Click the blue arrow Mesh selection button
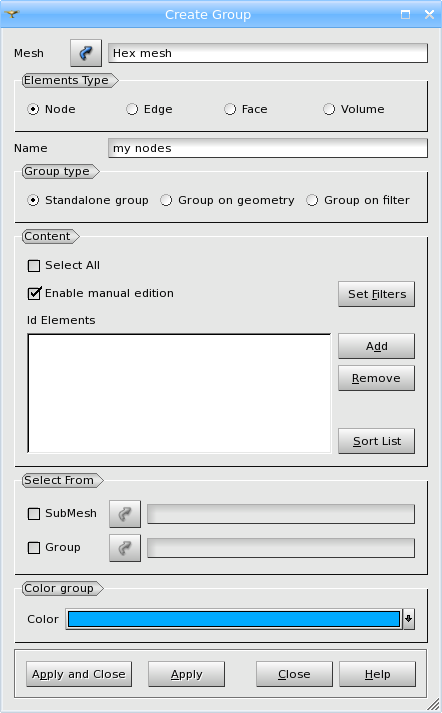This screenshot has width=442, height=713. click(x=86, y=53)
